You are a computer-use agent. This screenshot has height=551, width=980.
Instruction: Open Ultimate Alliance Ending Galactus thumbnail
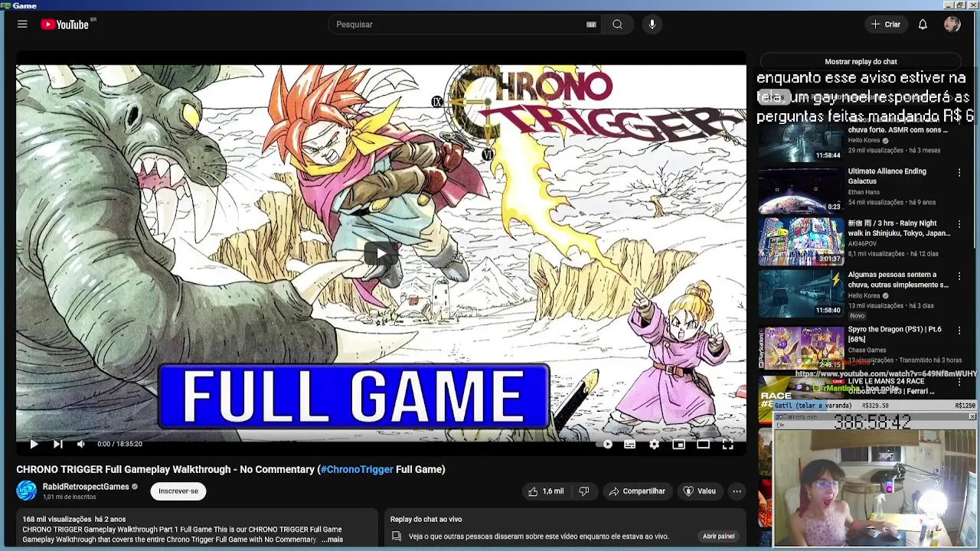click(801, 190)
